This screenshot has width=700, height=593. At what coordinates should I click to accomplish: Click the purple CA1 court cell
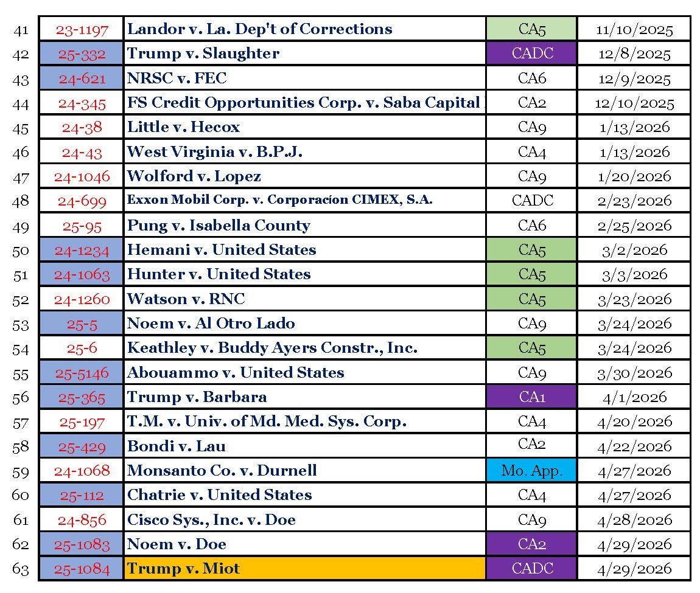coord(532,397)
